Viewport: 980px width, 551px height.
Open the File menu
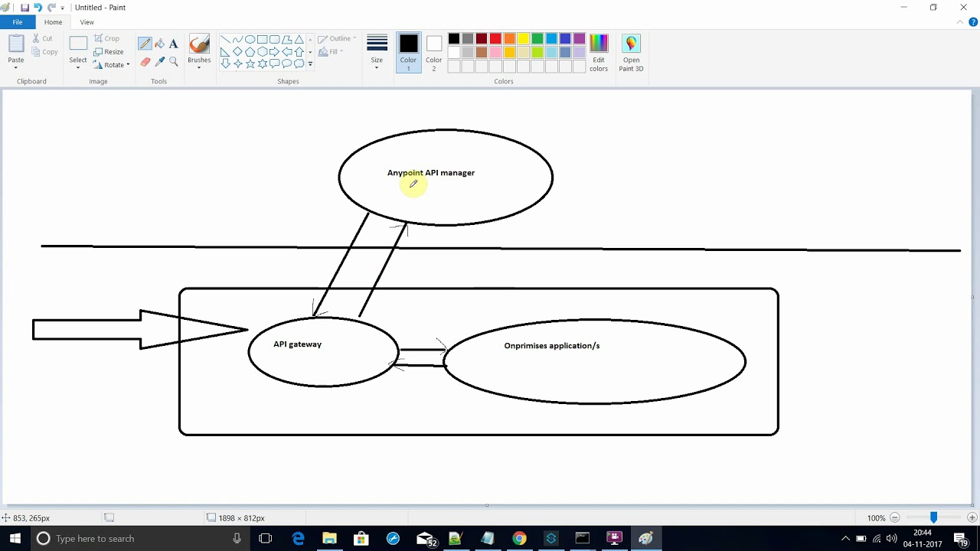[18, 22]
